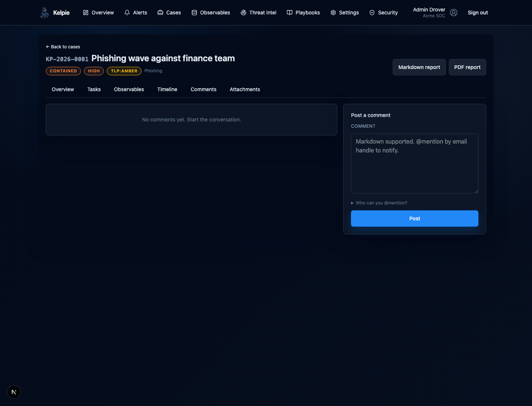This screenshot has height=406, width=532.
Task: Click Sign out
Action: [478, 13]
